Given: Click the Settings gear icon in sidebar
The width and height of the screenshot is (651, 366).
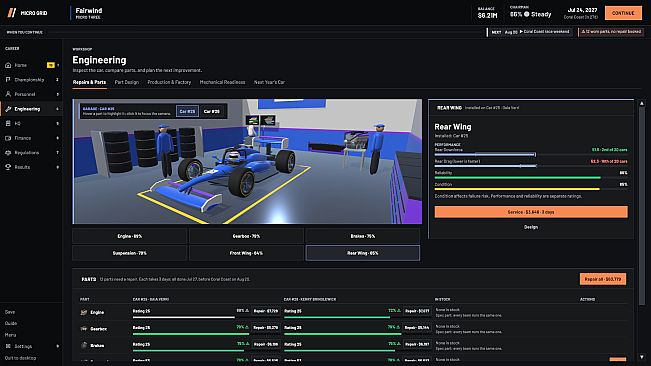Looking at the screenshot, I should coord(8,346).
